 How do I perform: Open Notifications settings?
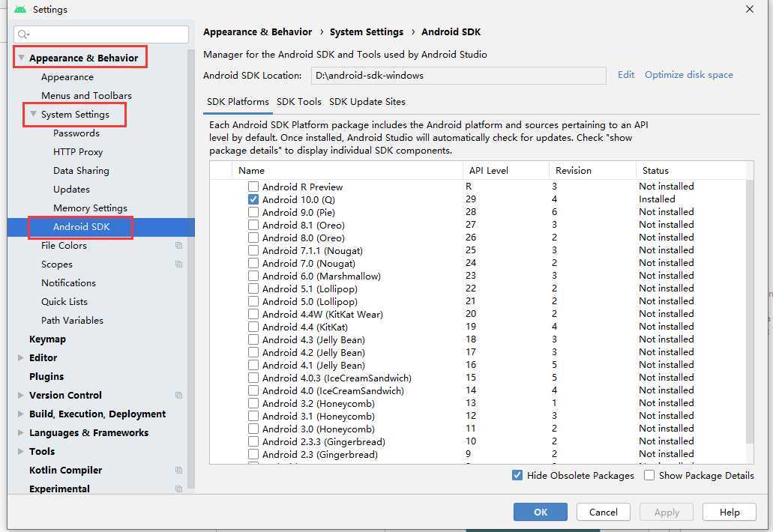click(68, 282)
